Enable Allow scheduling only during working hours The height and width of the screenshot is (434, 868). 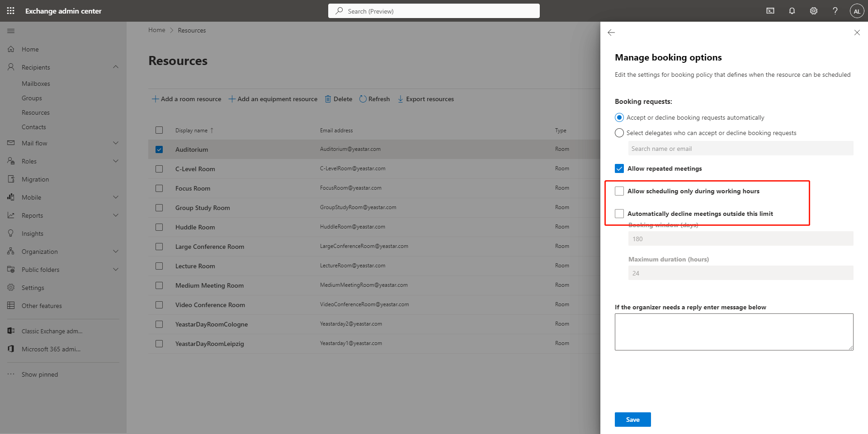(619, 191)
